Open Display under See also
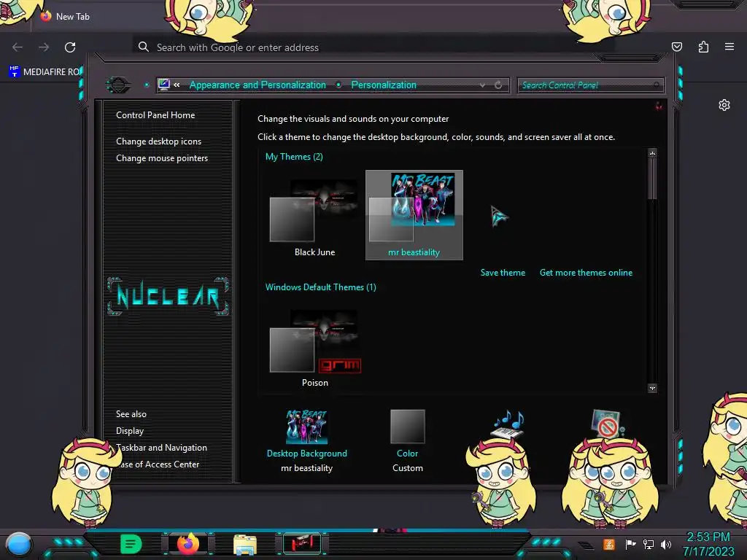Viewport: 747px width, 560px height. [130, 431]
